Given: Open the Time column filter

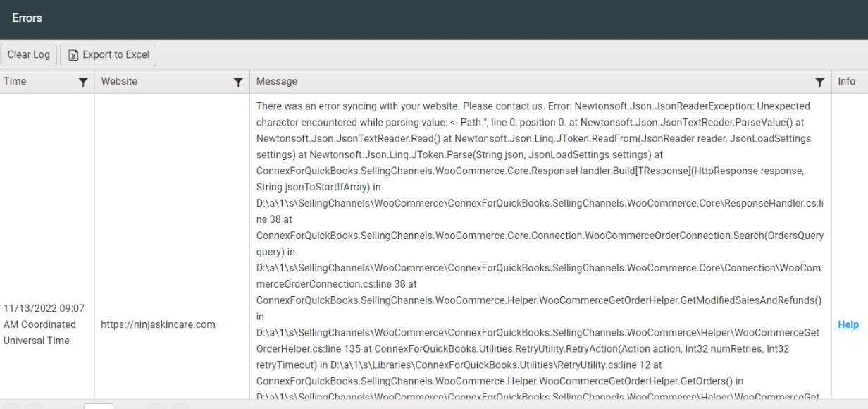Looking at the screenshot, I should point(83,82).
